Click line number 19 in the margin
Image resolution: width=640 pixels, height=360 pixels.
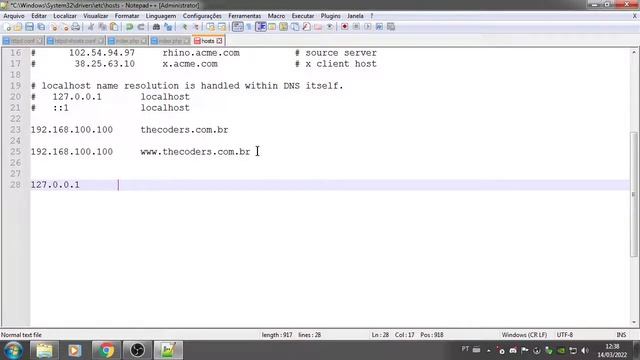(x=15, y=86)
